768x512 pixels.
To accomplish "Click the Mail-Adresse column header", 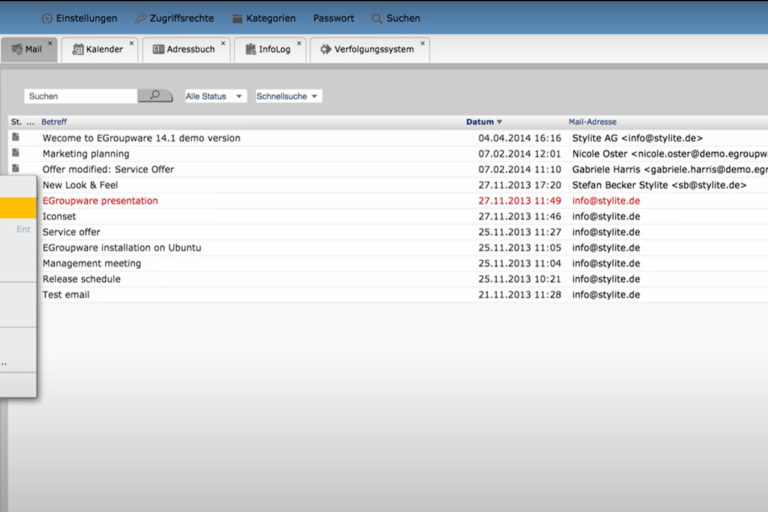I will pos(592,122).
